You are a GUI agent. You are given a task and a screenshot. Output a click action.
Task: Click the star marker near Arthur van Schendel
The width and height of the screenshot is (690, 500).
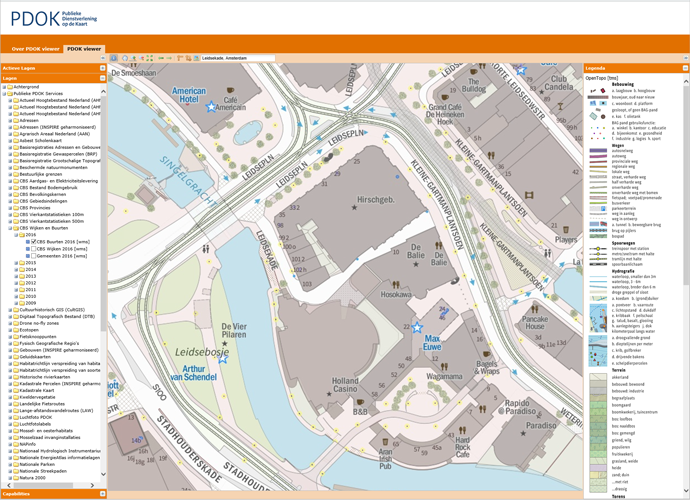[223, 359]
